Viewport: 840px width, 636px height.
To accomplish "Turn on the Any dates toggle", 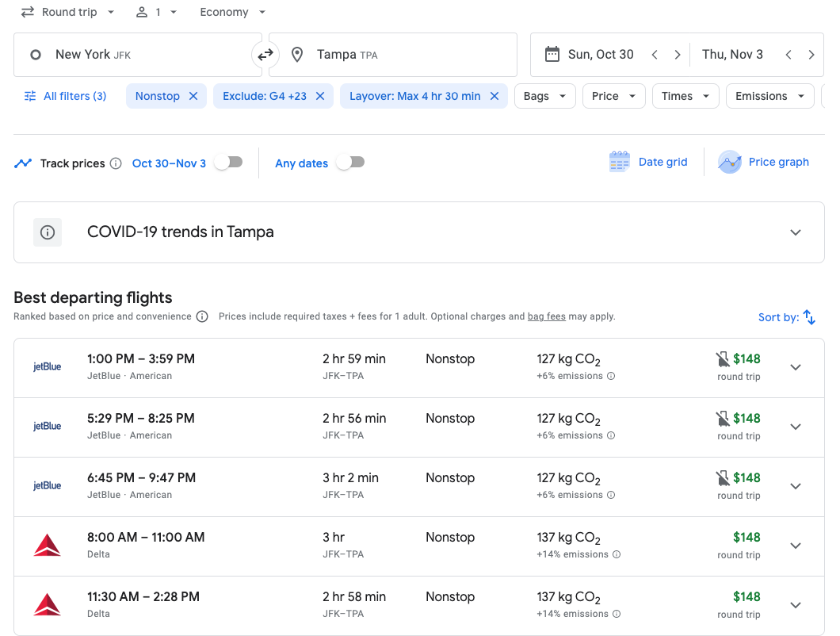I will pyautogui.click(x=349, y=161).
